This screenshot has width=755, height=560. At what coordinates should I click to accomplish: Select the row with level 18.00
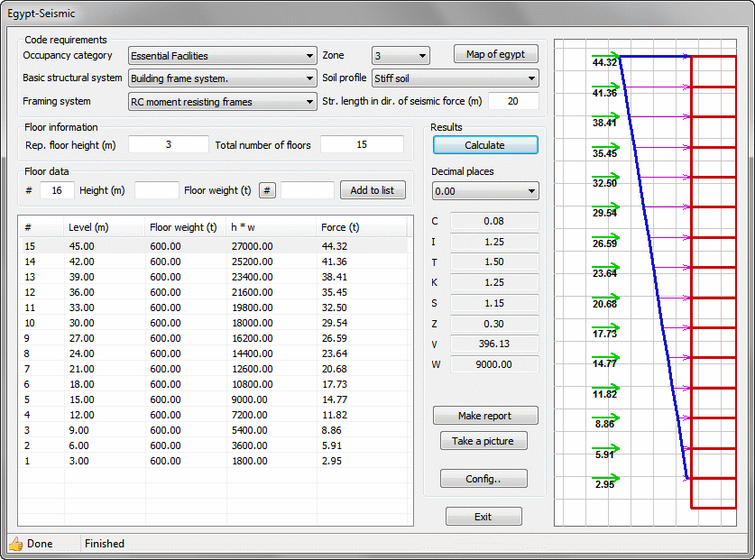215,384
